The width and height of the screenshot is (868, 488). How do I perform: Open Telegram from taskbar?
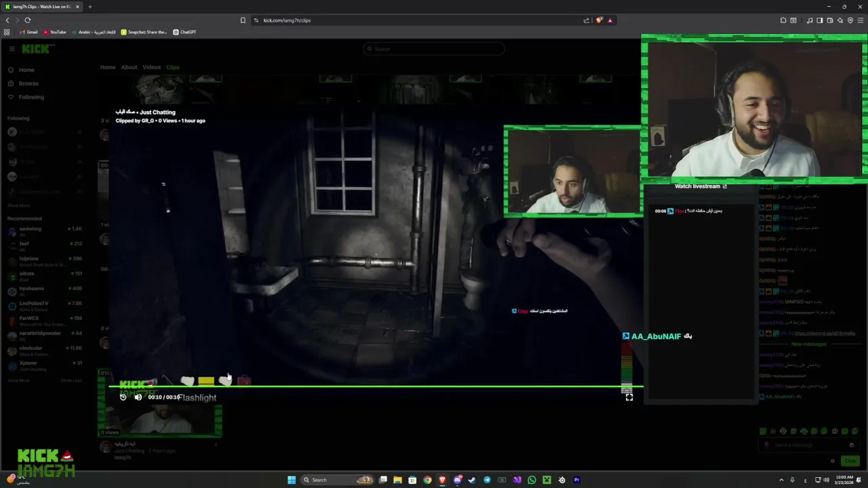tap(487, 480)
